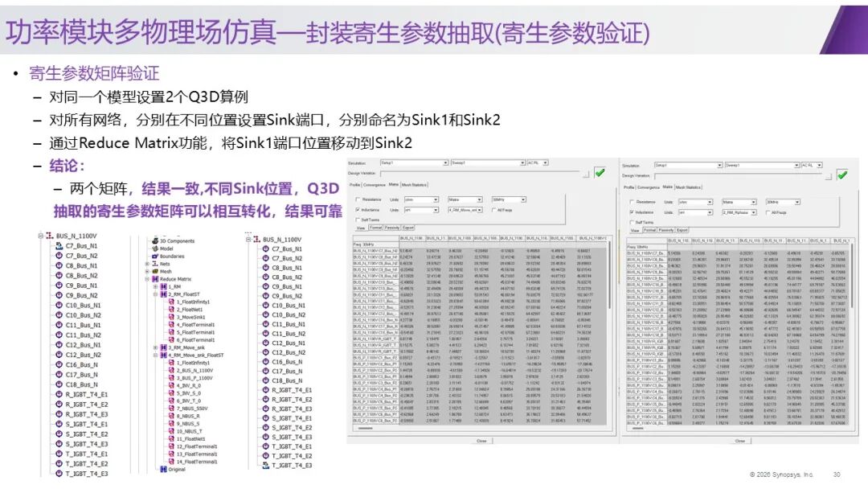Open Sweep1 dropdown in left dialog
Screen dimensions: 868x489
pyautogui.click(x=488, y=162)
